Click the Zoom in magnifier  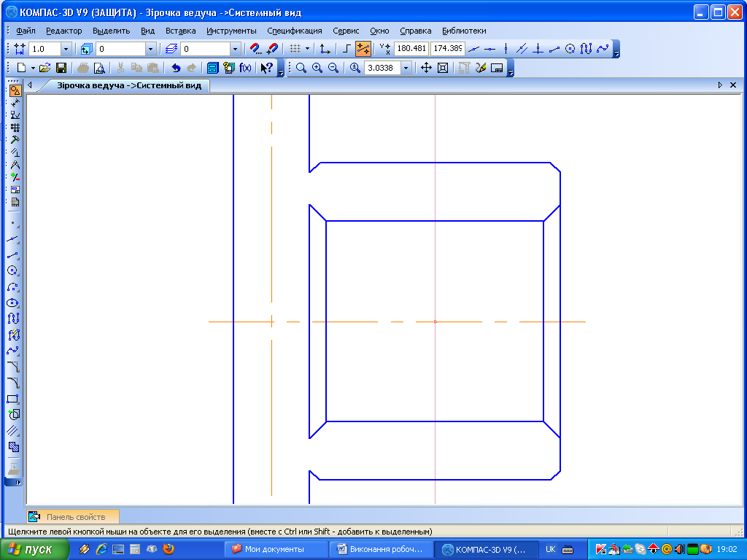(317, 68)
